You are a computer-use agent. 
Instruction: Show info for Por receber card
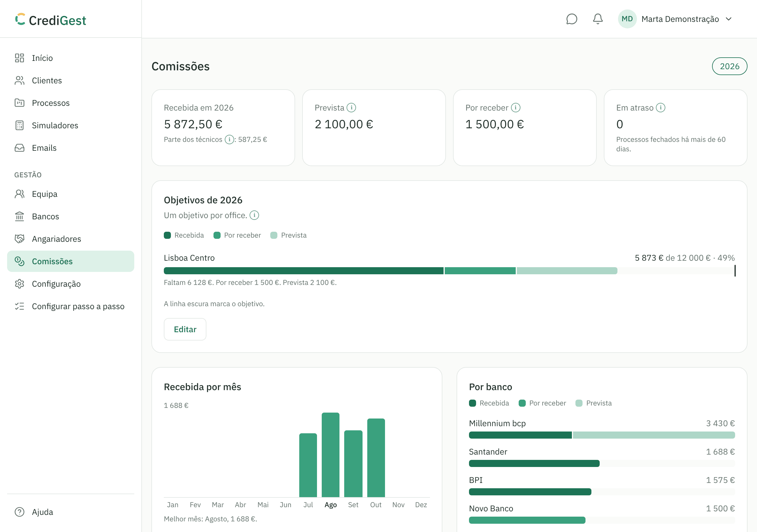[515, 108]
